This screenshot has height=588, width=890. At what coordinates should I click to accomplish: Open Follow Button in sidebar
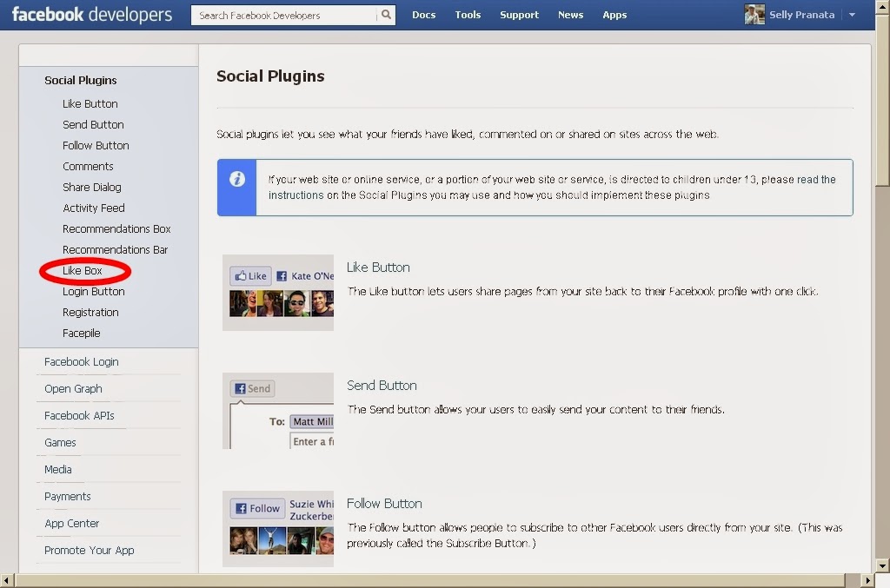(x=96, y=146)
